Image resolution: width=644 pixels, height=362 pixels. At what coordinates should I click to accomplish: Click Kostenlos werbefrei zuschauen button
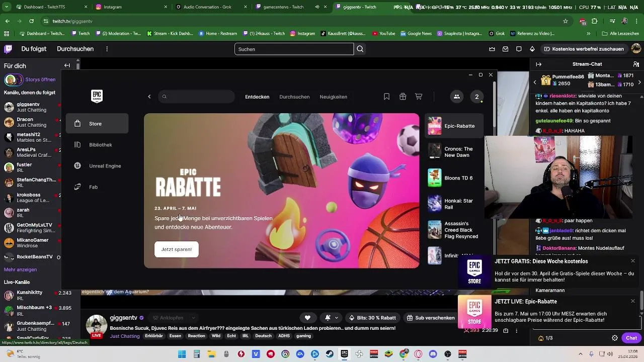[x=583, y=49]
